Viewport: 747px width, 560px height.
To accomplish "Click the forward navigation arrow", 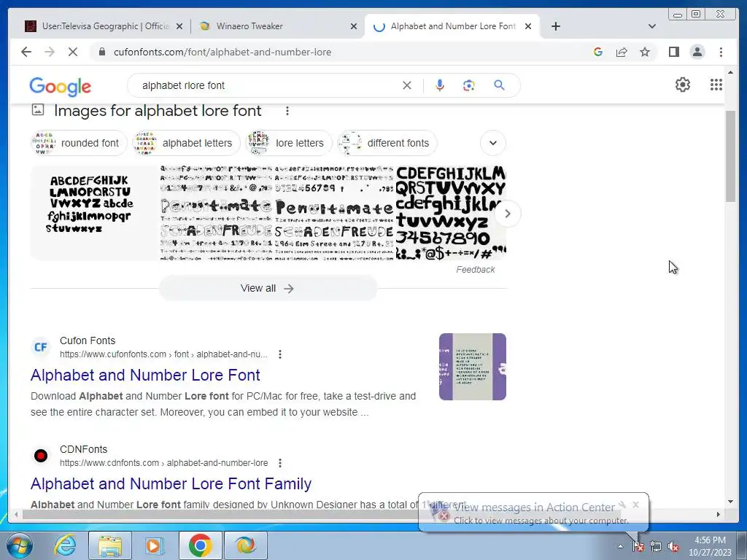I will [x=50, y=52].
